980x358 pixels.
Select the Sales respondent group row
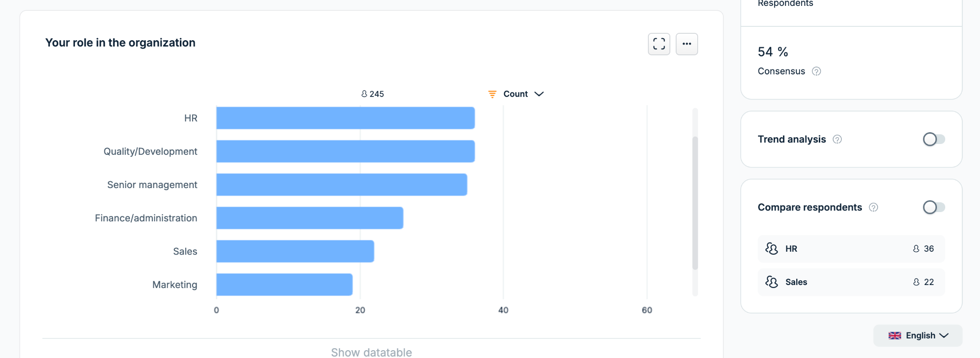(851, 282)
